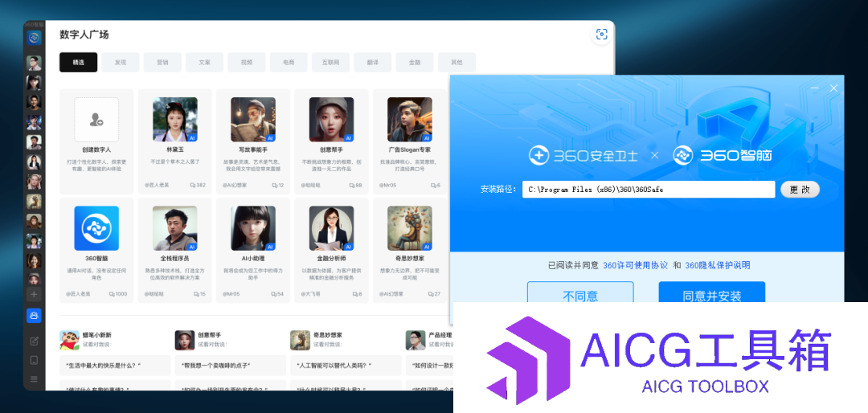Viewport: 868px width, 413px height.
Task: Click the 创建数字人 card title
Action: (97, 150)
